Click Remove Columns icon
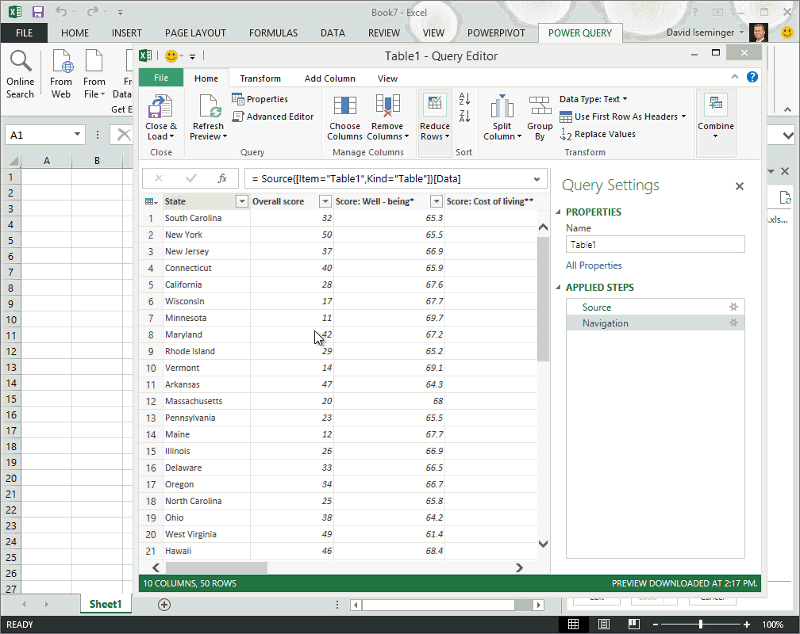The width and height of the screenshot is (800, 634). pyautogui.click(x=387, y=106)
